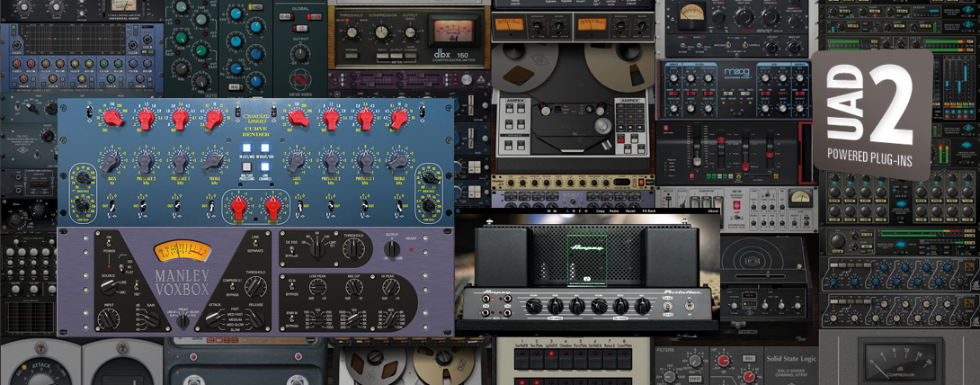Select preset slot C in Ampeg toolbar
The height and width of the screenshot is (385, 980).
(x=580, y=210)
